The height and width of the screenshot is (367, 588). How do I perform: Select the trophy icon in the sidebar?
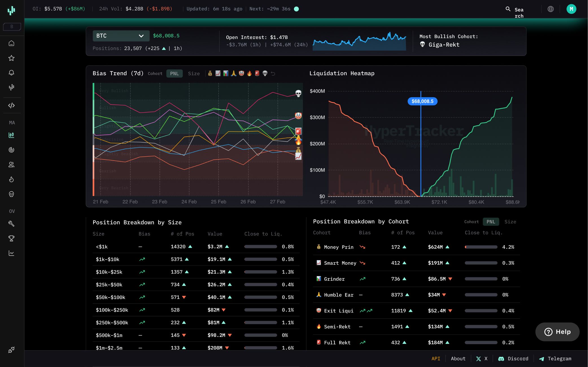tap(12, 238)
